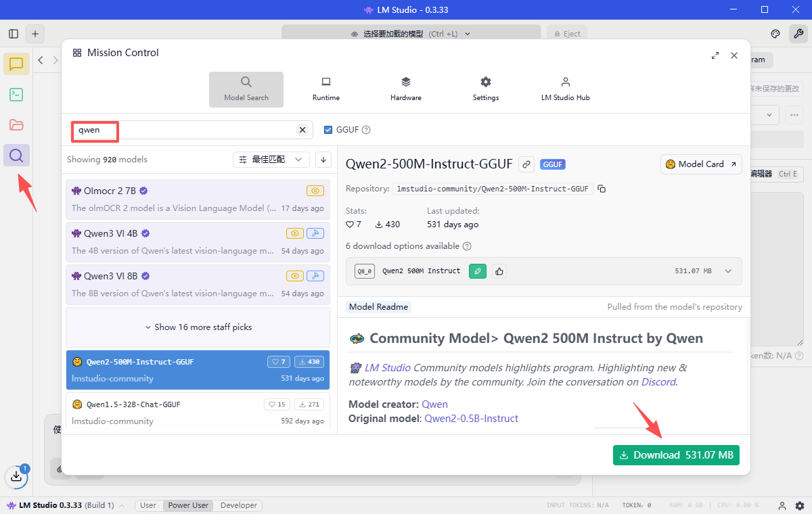Expand Show 16 more staff picks
The image size is (812, 514).
coord(198,327)
